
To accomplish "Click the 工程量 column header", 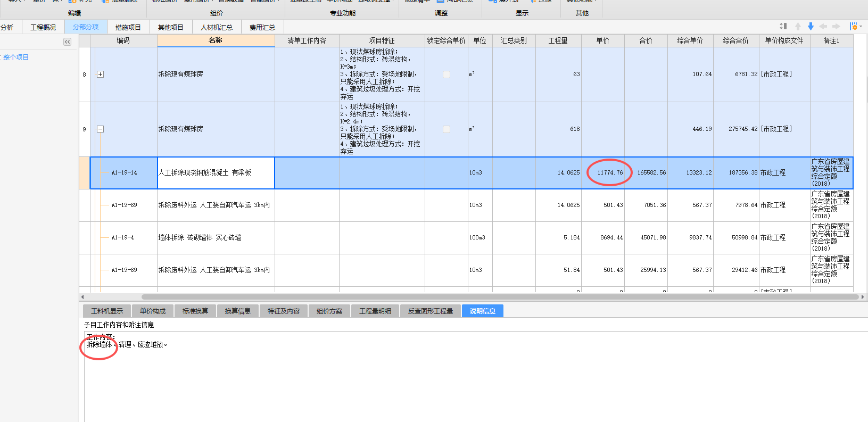I will point(558,40).
